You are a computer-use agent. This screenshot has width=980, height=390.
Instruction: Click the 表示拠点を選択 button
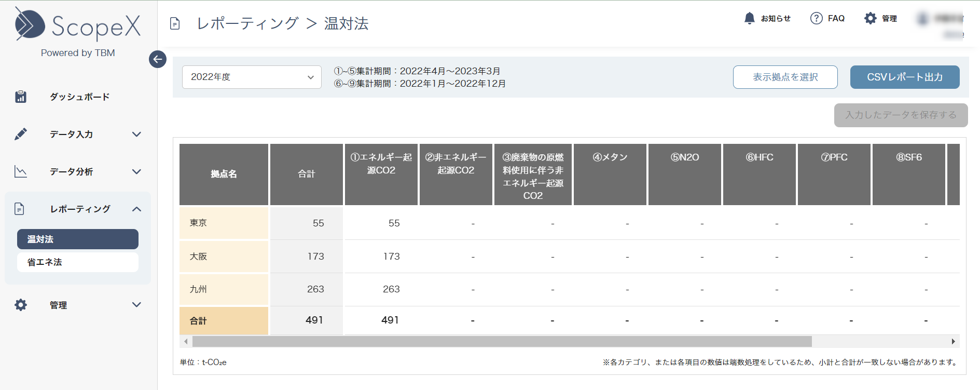click(785, 77)
